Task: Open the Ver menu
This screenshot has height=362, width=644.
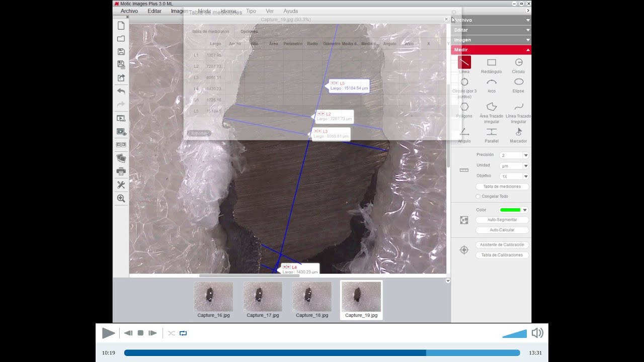Action: pos(270,11)
